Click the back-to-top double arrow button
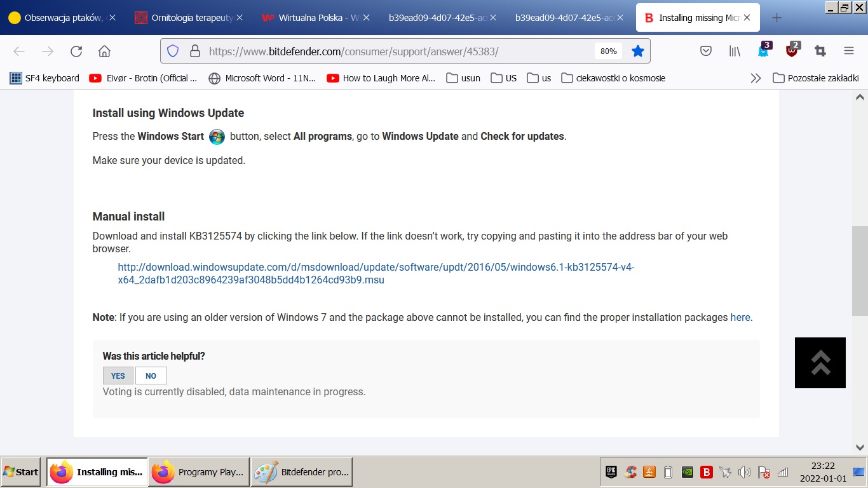 click(820, 363)
